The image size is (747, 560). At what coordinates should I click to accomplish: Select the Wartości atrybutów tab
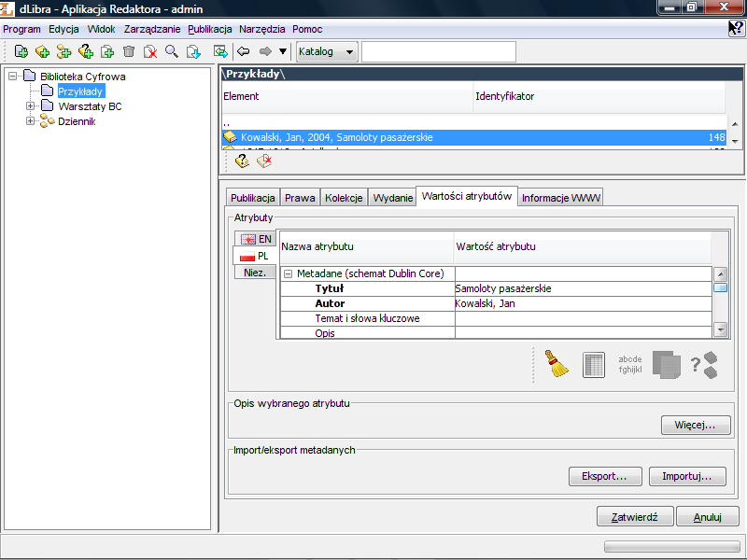(466, 196)
